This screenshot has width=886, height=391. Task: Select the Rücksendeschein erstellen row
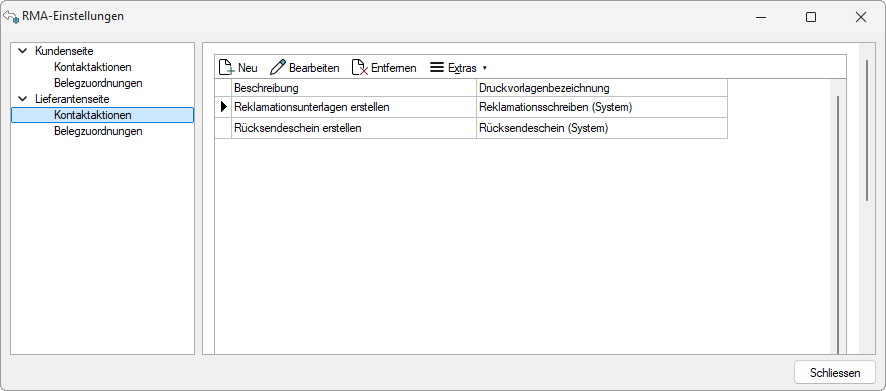(x=471, y=128)
